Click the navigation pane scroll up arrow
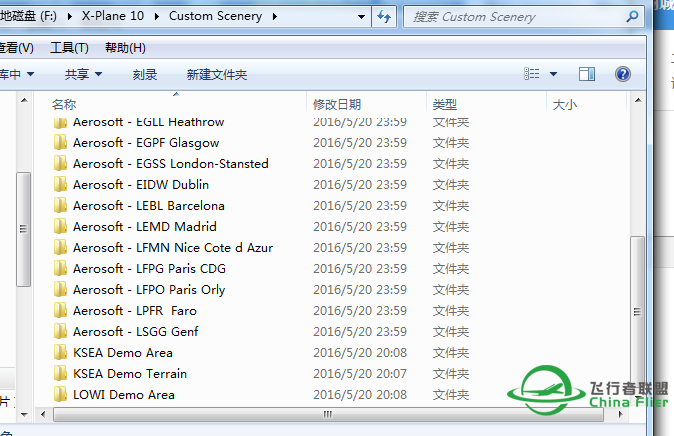 [x=24, y=101]
